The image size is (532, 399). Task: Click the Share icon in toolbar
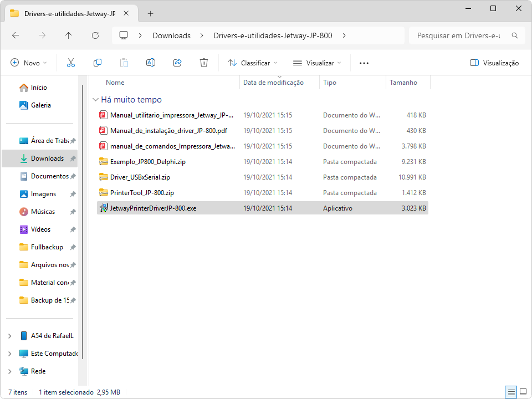click(x=177, y=63)
